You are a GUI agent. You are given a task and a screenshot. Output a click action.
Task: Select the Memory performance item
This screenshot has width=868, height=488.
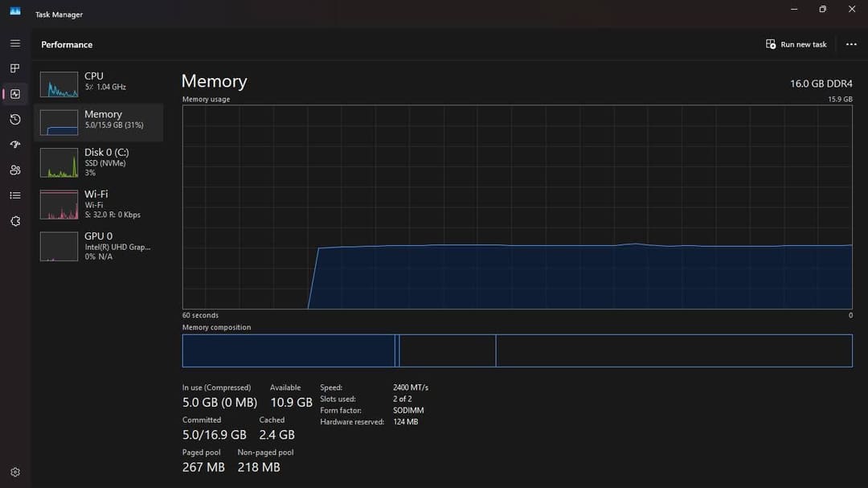coord(99,122)
